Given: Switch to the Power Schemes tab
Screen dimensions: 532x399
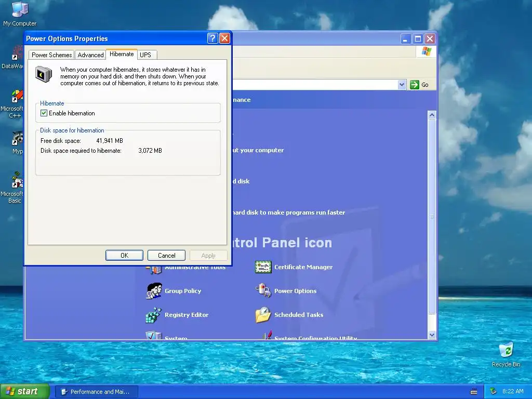Looking at the screenshot, I should point(51,55).
